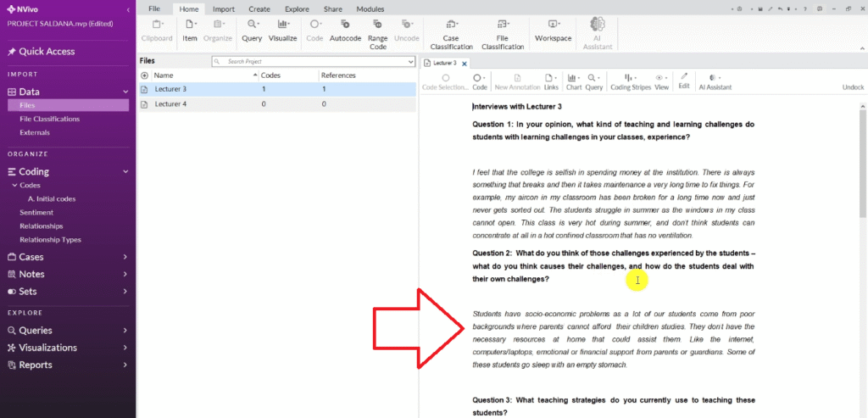Expand the Cases section
This screenshot has height=418, width=868.
125,257
